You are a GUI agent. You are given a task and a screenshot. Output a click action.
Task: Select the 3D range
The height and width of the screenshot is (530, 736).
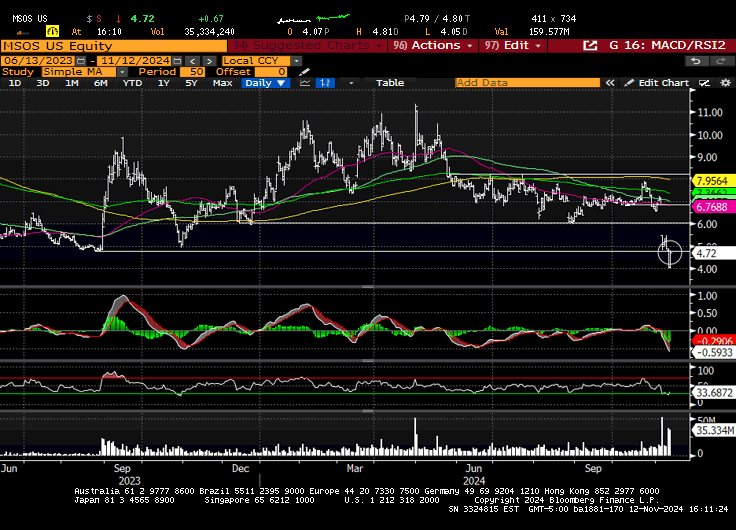(x=43, y=83)
